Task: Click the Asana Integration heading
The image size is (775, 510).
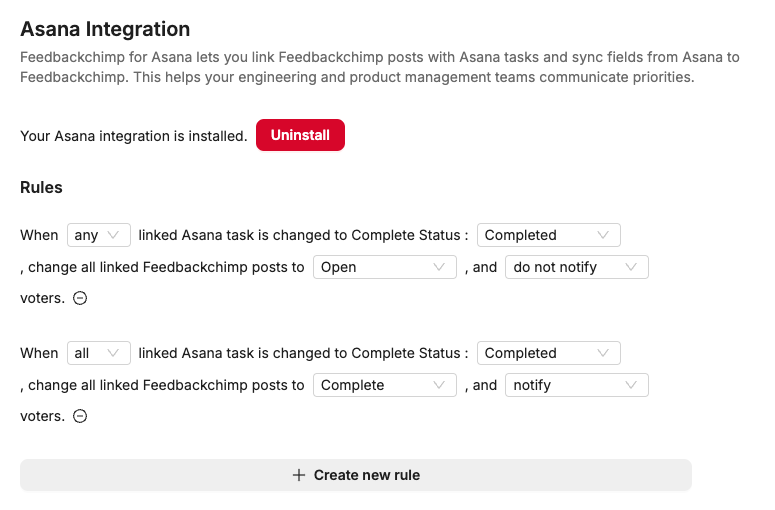Action: [105, 30]
